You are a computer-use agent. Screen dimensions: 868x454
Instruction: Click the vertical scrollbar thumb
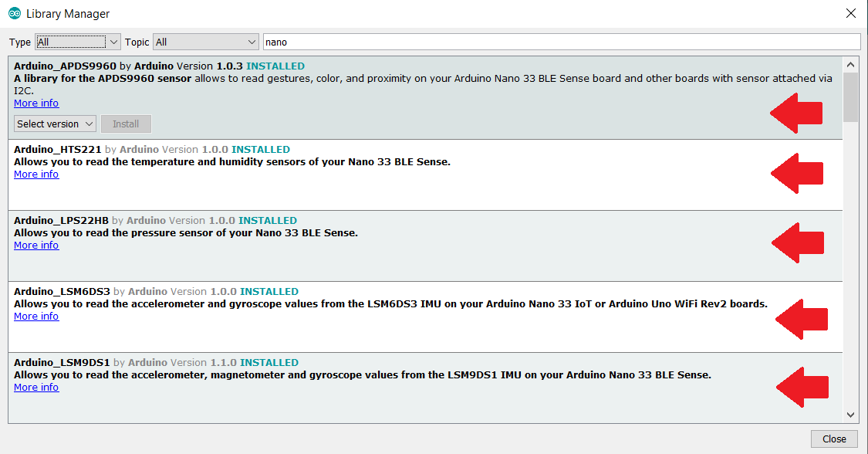850,97
